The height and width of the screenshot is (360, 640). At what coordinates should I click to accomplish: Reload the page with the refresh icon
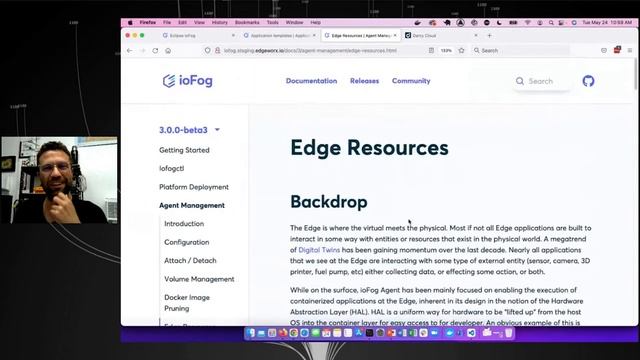point(155,51)
